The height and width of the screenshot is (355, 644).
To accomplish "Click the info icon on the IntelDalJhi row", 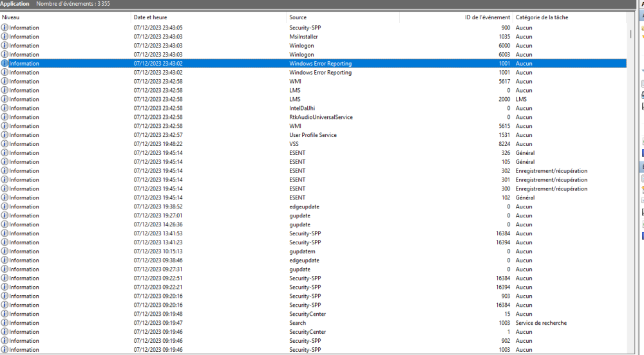I will (x=5, y=108).
